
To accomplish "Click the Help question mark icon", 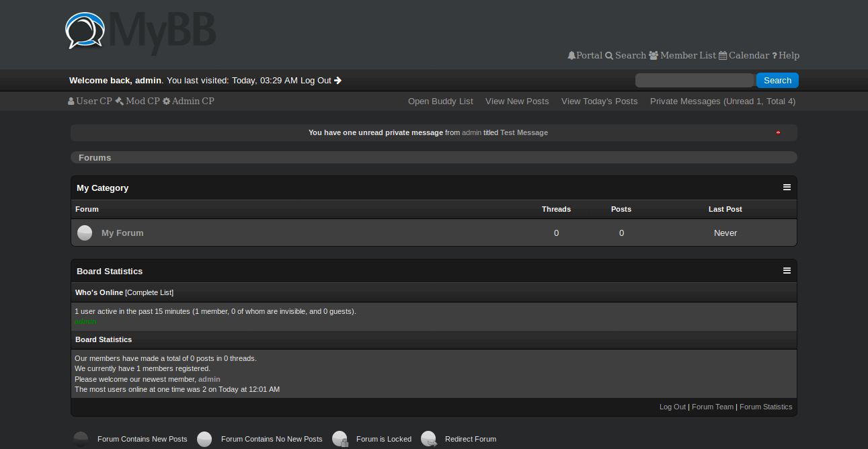I will tap(775, 56).
